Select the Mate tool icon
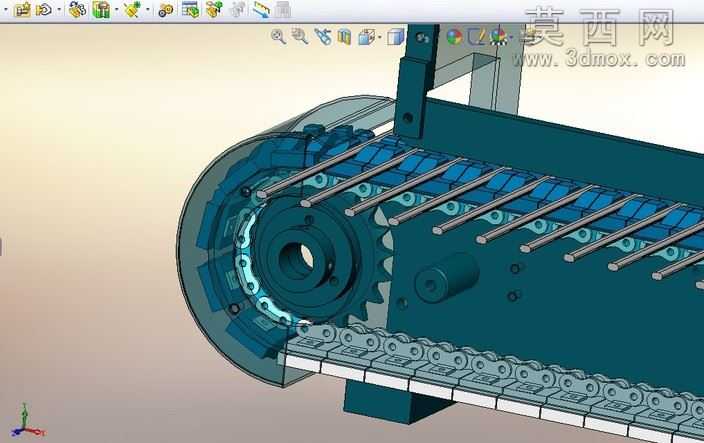Image resolution: width=704 pixels, height=443 pixels. tap(44, 9)
